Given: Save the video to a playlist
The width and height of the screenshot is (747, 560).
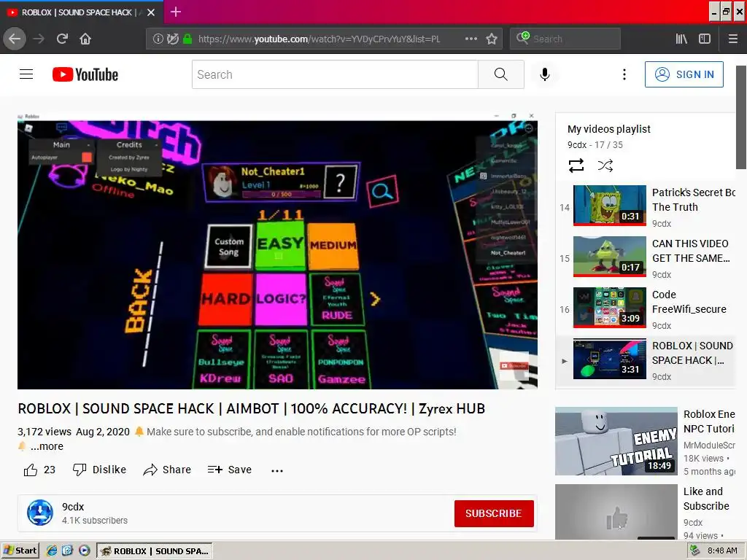Looking at the screenshot, I should tap(230, 470).
